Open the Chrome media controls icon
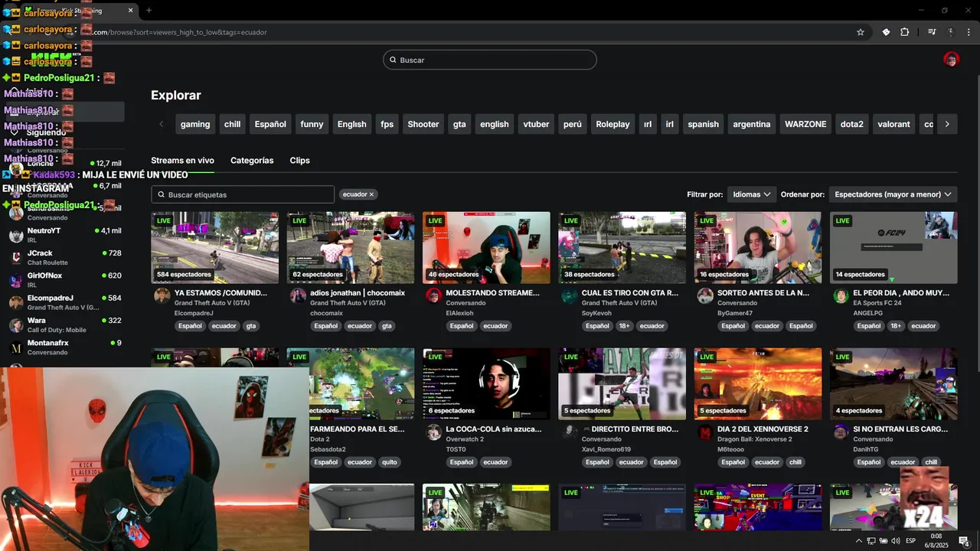Screen dimensions: 980x551 point(932,32)
